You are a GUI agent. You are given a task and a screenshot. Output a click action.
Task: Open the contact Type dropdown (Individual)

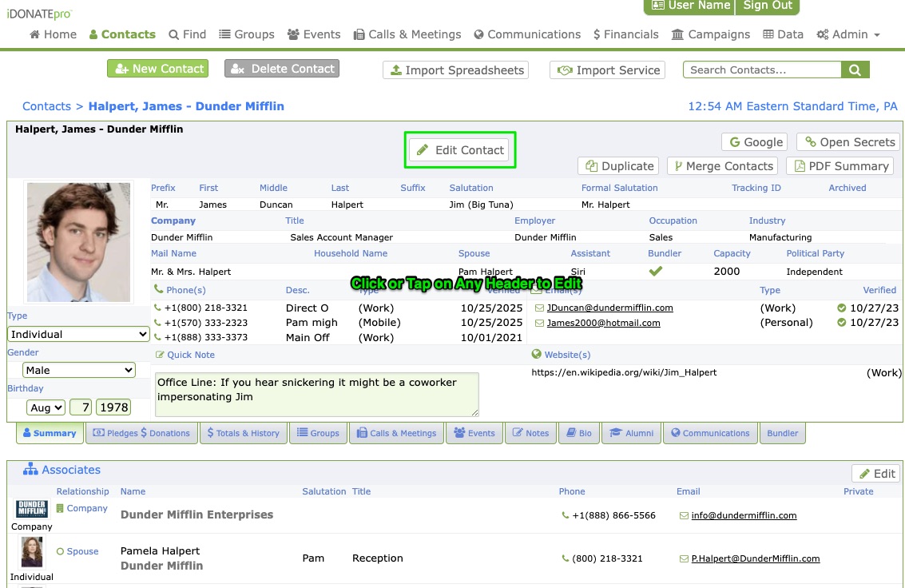pos(78,334)
